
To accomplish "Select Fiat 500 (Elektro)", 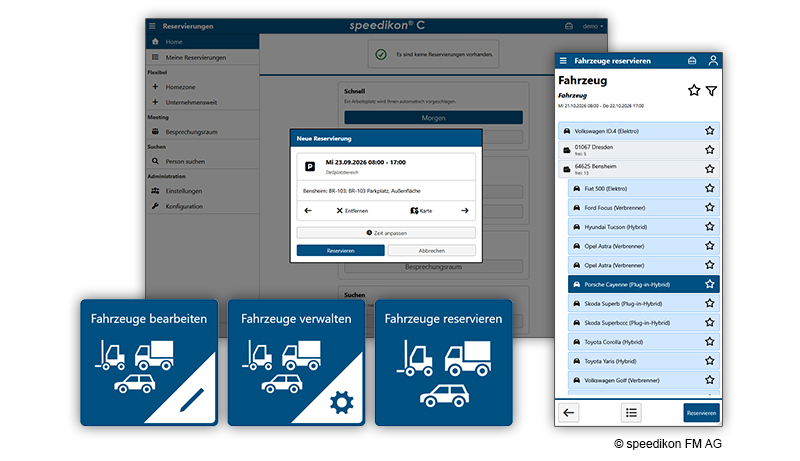I will 644,189.
